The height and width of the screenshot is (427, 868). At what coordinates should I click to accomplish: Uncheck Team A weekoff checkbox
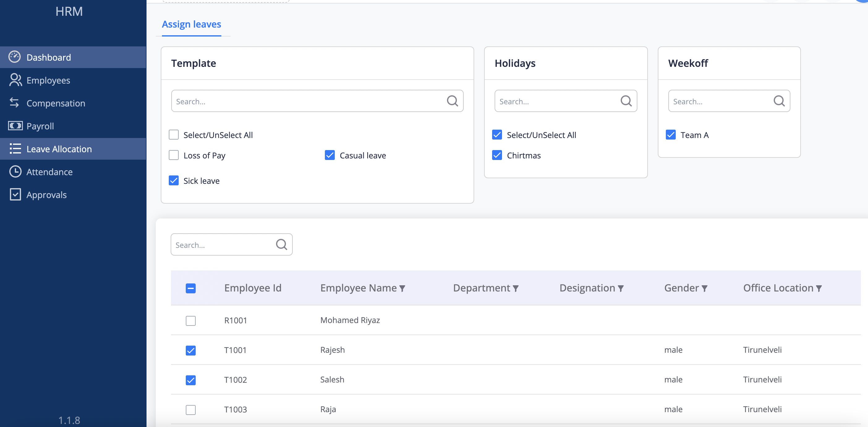pos(670,135)
